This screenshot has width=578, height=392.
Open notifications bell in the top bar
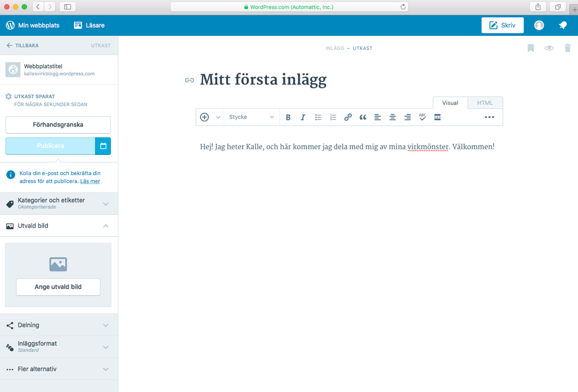(562, 25)
